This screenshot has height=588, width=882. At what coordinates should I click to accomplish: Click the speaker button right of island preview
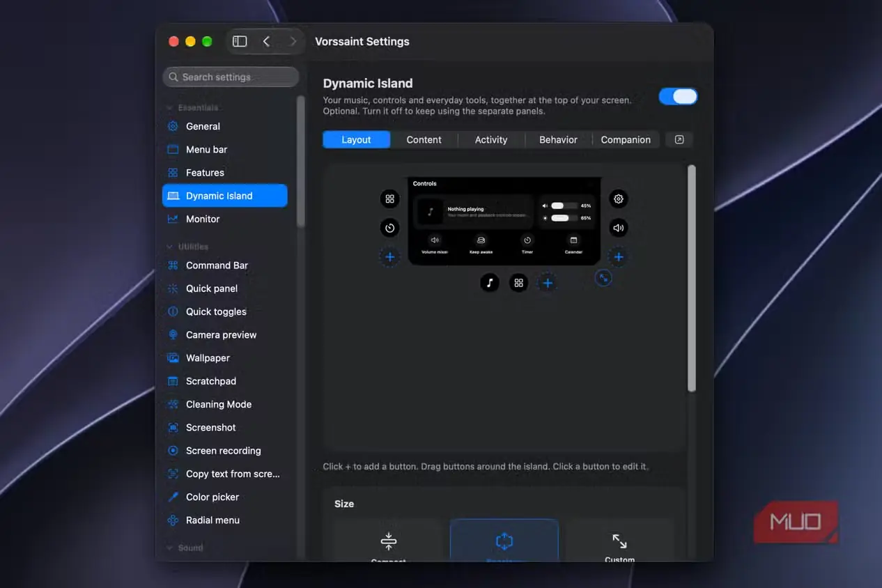(618, 228)
